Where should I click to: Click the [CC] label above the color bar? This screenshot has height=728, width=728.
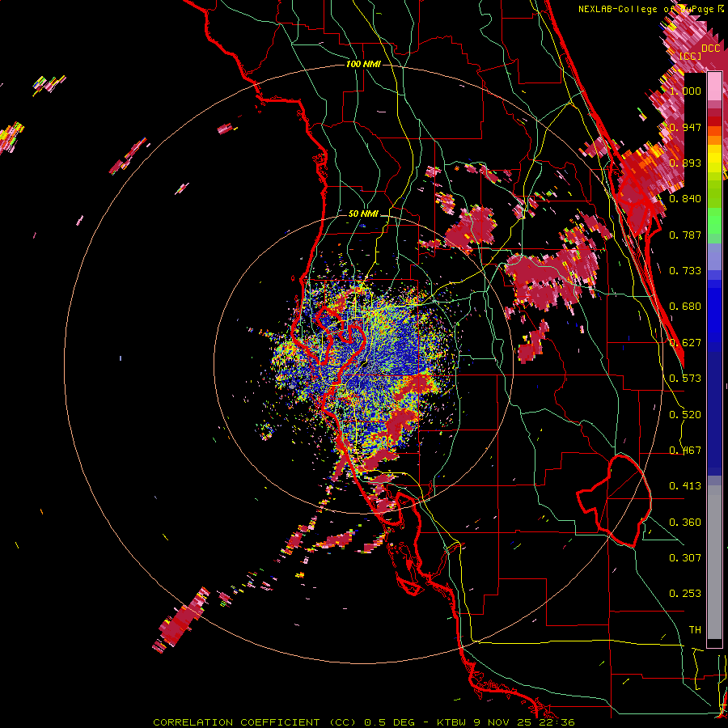tap(690, 56)
